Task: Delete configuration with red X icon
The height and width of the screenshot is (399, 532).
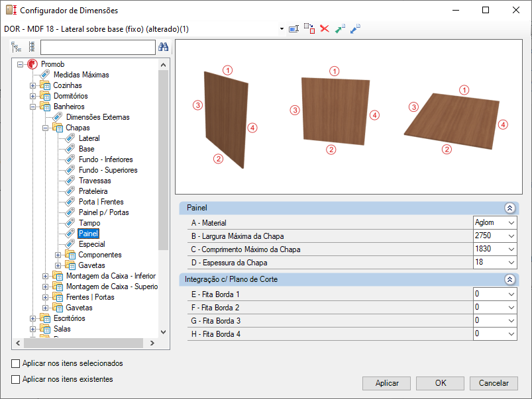Action: point(325,29)
